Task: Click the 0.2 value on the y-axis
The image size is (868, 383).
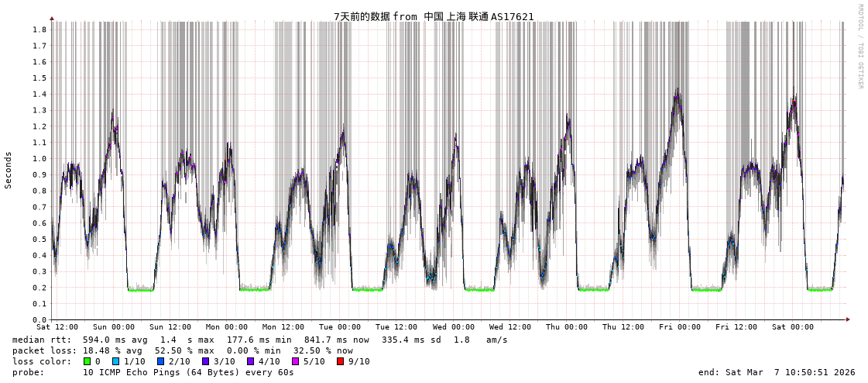Action: click(39, 288)
